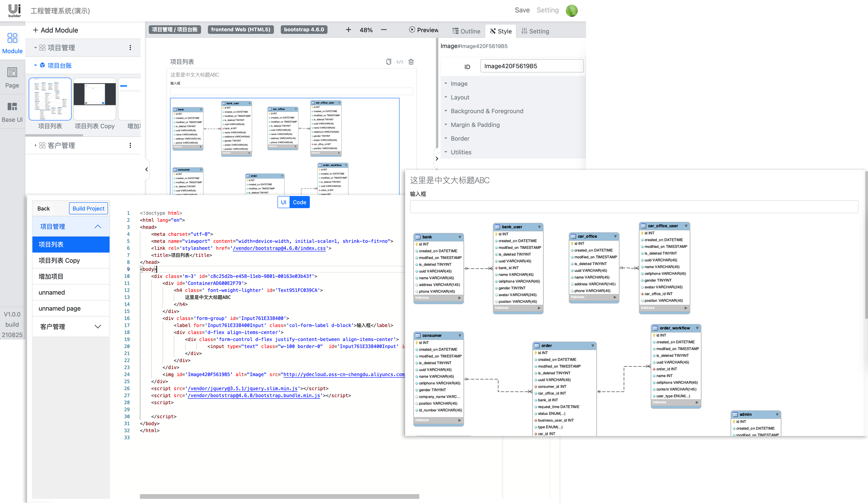Click the ID input field
The width and height of the screenshot is (868, 503).
click(531, 66)
